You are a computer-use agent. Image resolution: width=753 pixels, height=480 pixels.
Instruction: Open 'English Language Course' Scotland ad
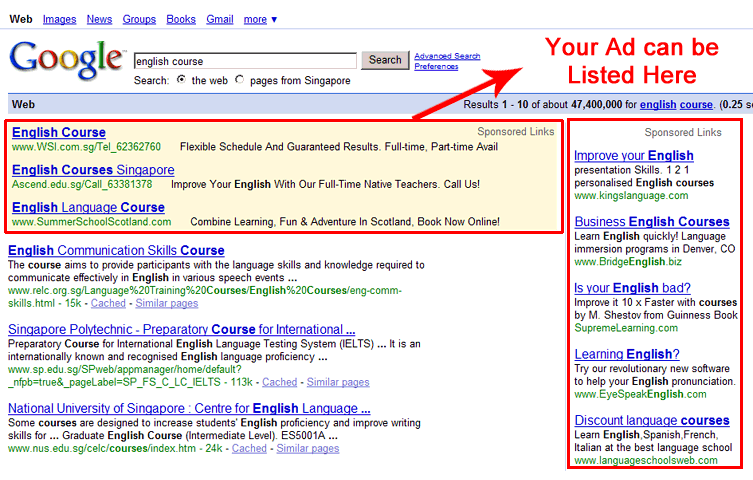click(x=88, y=207)
